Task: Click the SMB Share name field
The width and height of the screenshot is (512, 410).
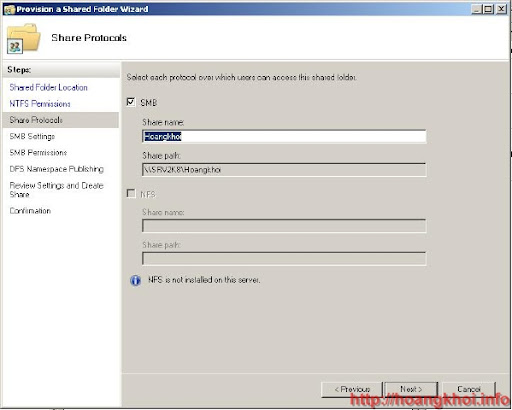Action: (284, 136)
